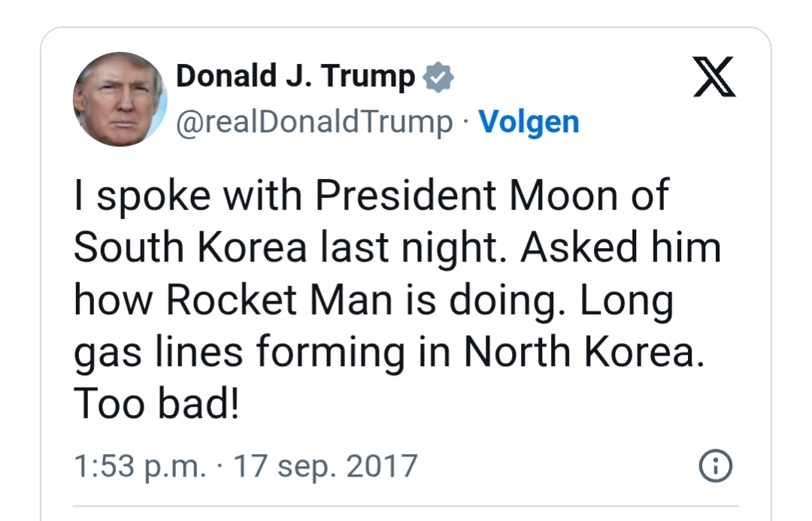
Task: Click the date 17 sep. 2017
Action: point(326,467)
